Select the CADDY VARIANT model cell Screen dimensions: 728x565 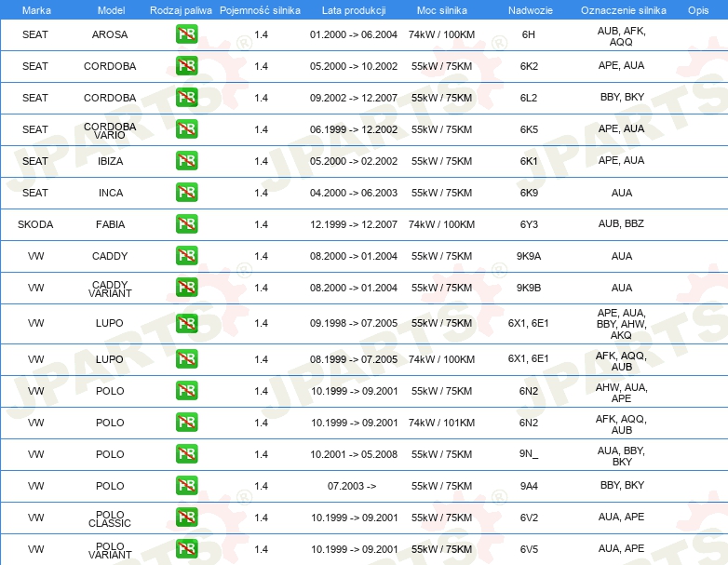click(x=110, y=289)
